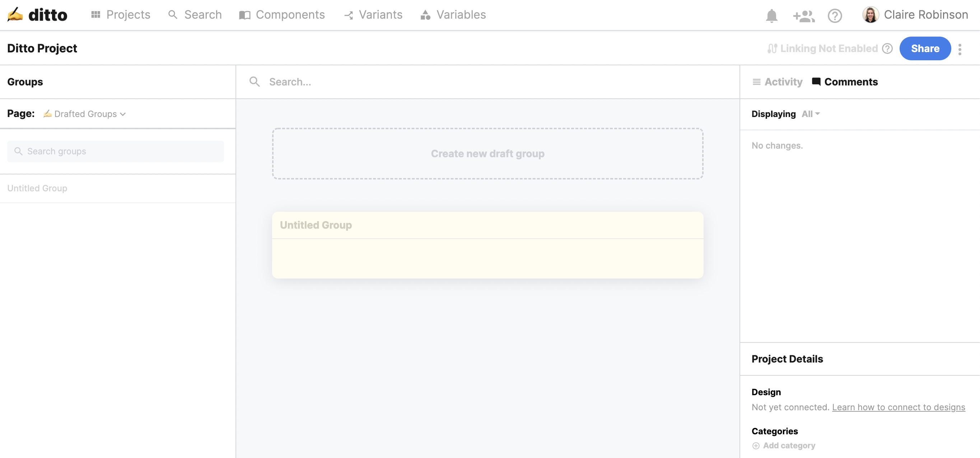Click the ditto logo icon
980x458 pixels.
coord(15,15)
